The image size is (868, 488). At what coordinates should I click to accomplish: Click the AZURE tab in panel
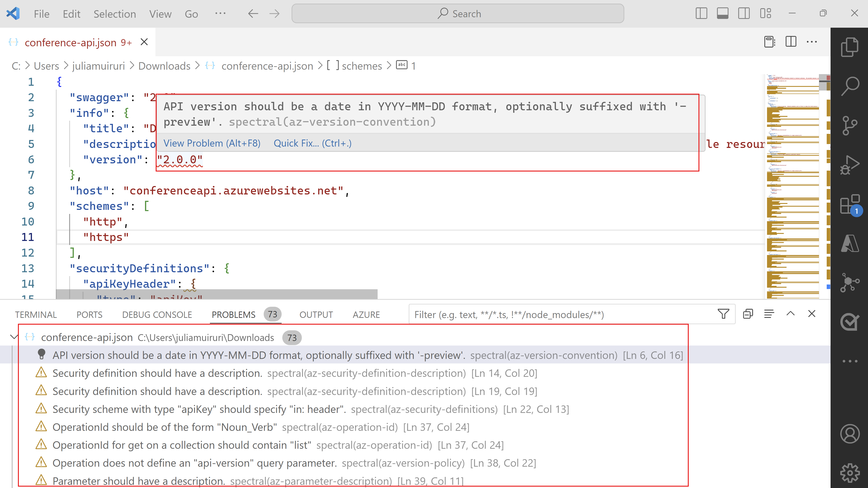coord(366,314)
